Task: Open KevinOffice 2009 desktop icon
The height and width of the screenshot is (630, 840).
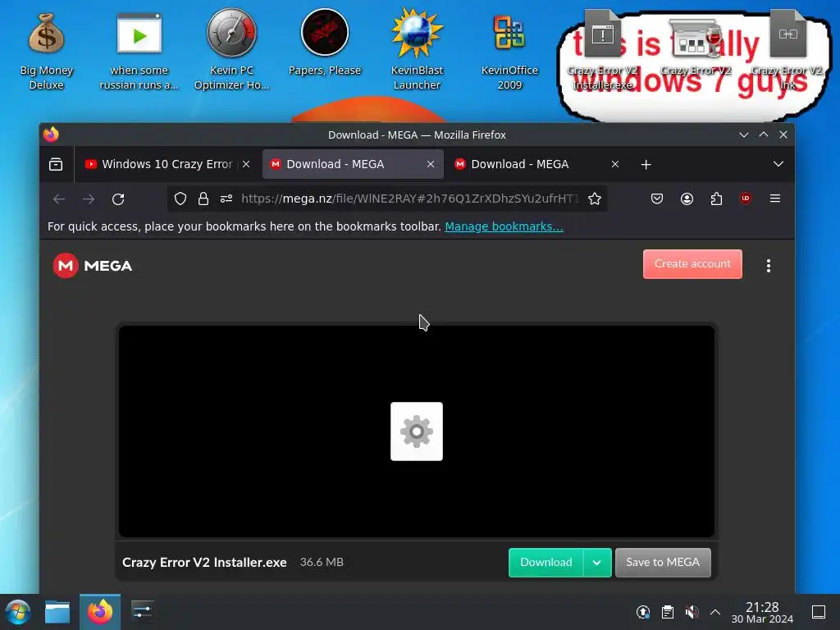Action: [x=509, y=51]
